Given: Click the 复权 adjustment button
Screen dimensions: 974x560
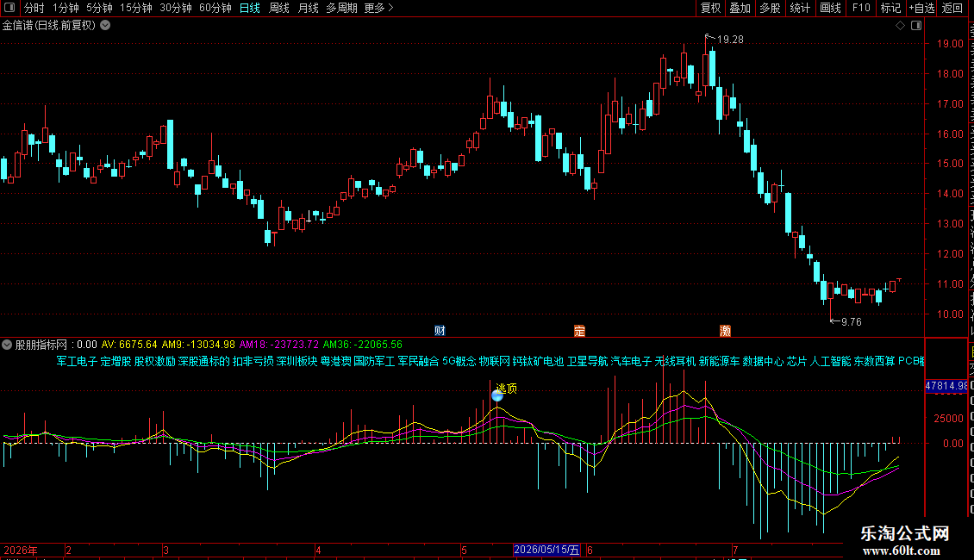Looking at the screenshot, I should tap(710, 8).
